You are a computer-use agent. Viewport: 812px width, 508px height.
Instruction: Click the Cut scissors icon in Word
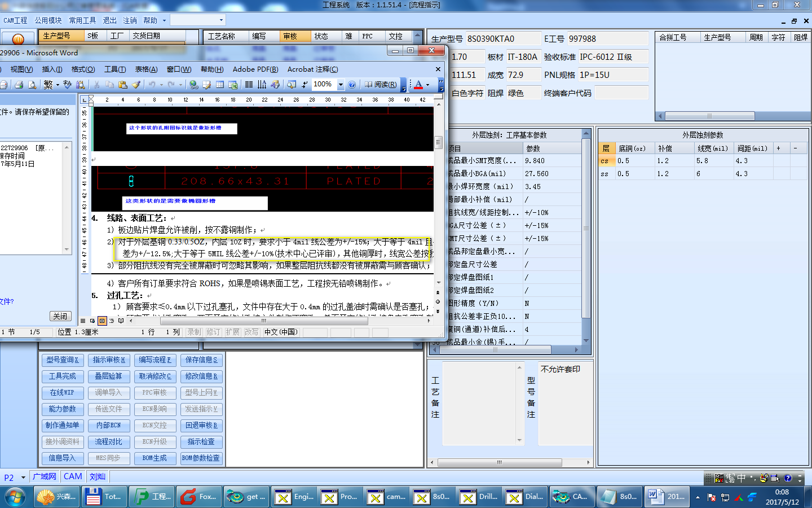coord(96,85)
